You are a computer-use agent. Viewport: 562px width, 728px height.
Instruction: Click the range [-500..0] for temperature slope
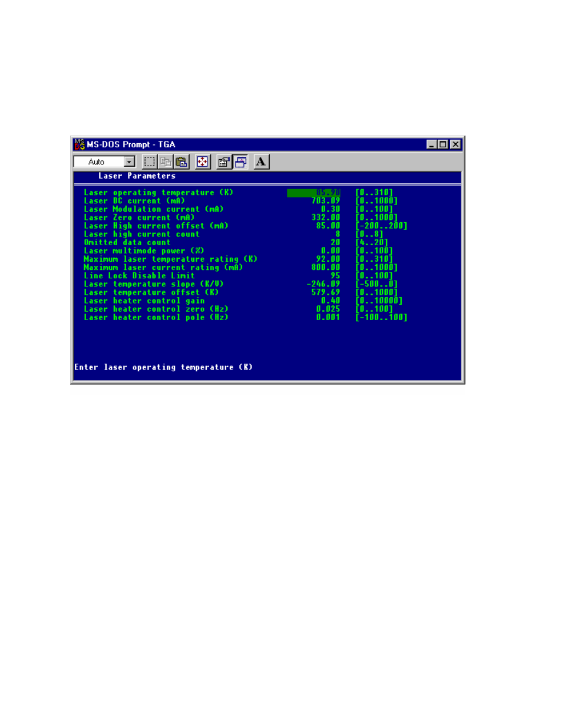[376, 284]
